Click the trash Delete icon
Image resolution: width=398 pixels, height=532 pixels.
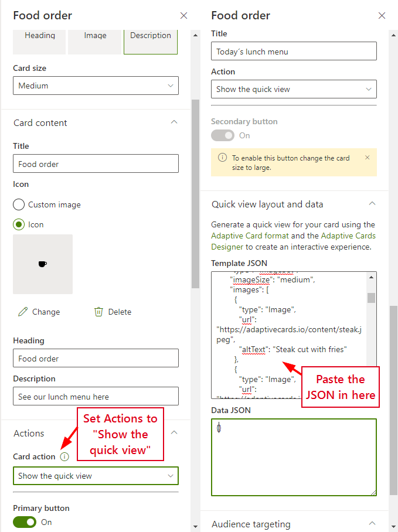pyautogui.click(x=98, y=312)
